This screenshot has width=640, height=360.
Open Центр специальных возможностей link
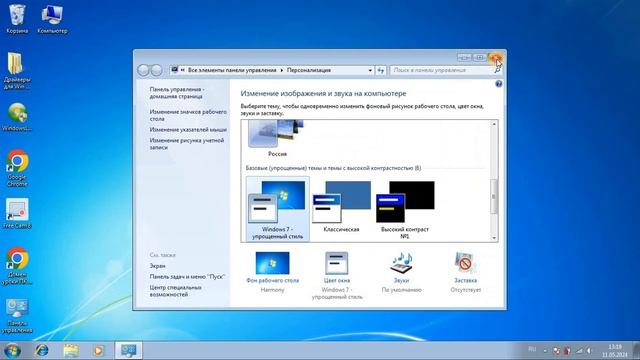click(175, 291)
